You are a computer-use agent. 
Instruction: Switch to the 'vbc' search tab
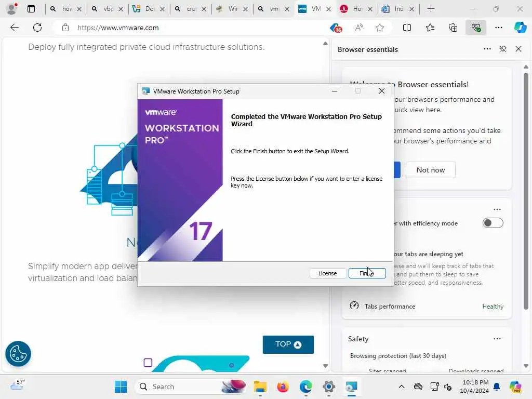(108, 9)
